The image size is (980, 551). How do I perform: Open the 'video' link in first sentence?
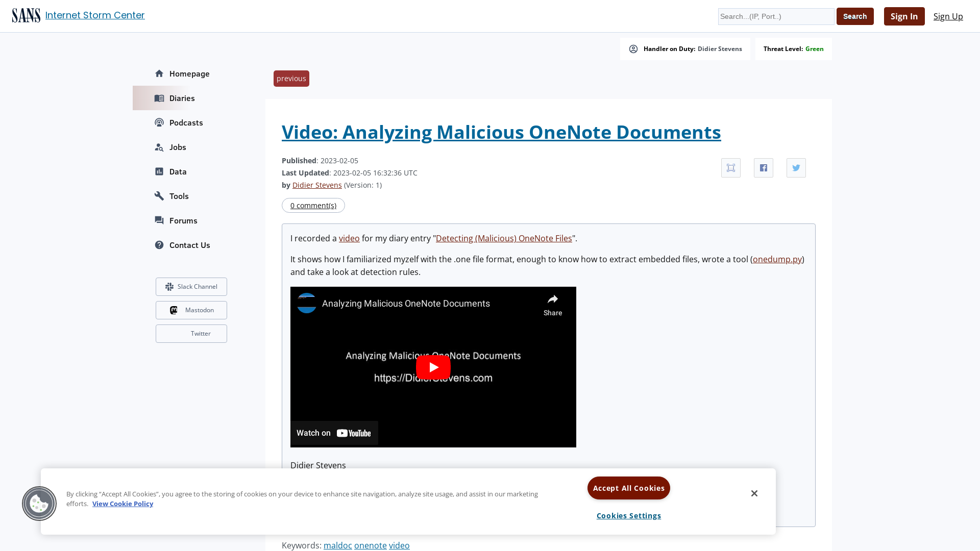[x=349, y=238]
